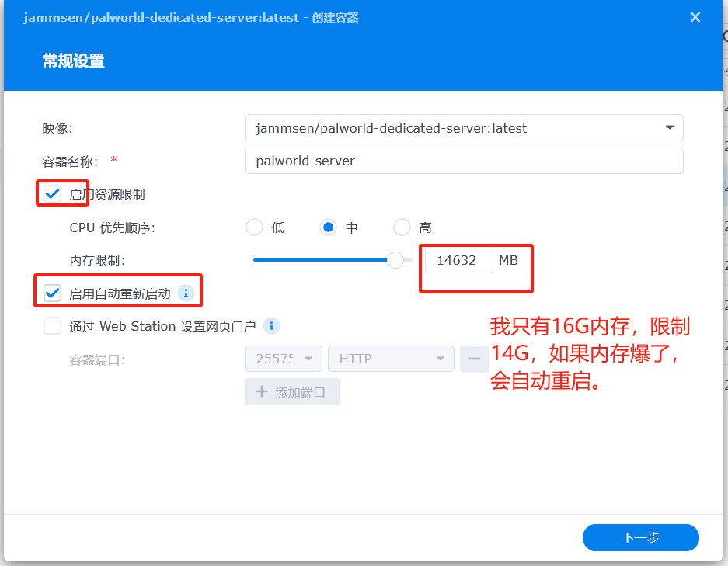This screenshot has width=728, height=566.
Task: Click the minus remove port button
Action: click(x=474, y=359)
